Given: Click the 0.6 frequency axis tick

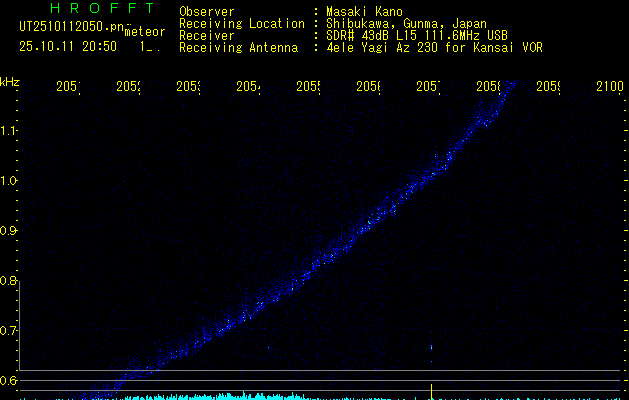Looking at the screenshot, I should tap(9, 381).
